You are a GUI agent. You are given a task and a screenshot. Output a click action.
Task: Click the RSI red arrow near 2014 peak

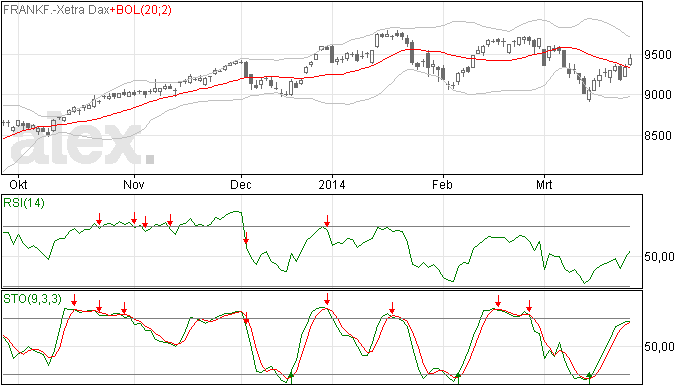click(x=327, y=221)
